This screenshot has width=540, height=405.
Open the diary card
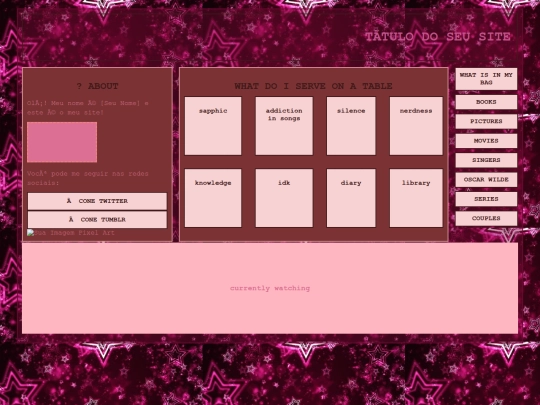click(351, 198)
